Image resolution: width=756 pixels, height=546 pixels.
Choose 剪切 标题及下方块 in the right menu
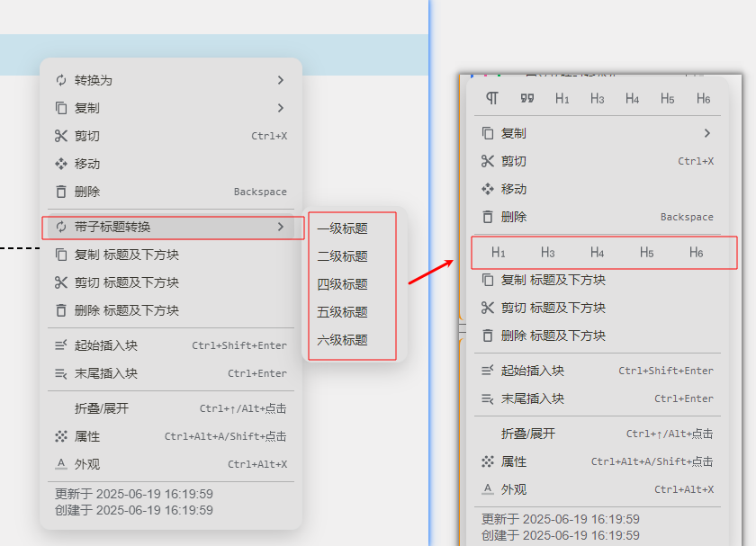[598, 308]
